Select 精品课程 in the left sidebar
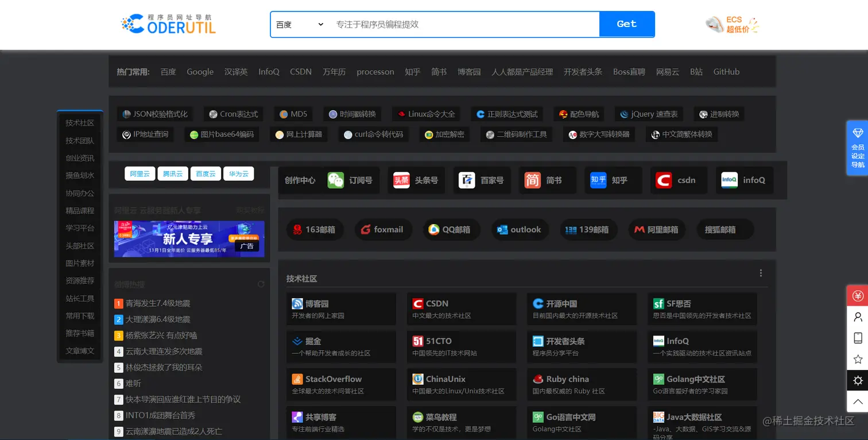This screenshot has height=440, width=868. (80, 211)
